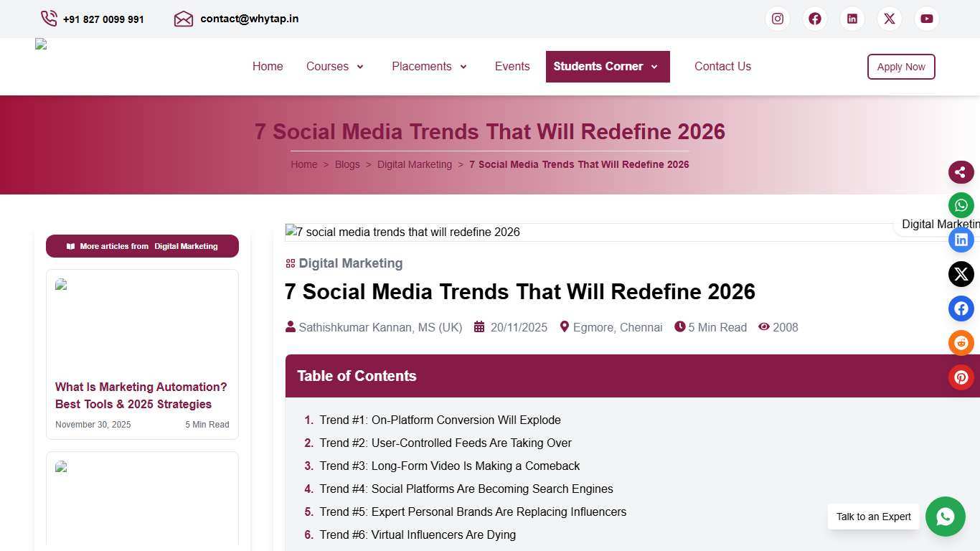Open the Digital Marketing breadcrumb link
Image resolution: width=980 pixels, height=551 pixels.
414,164
